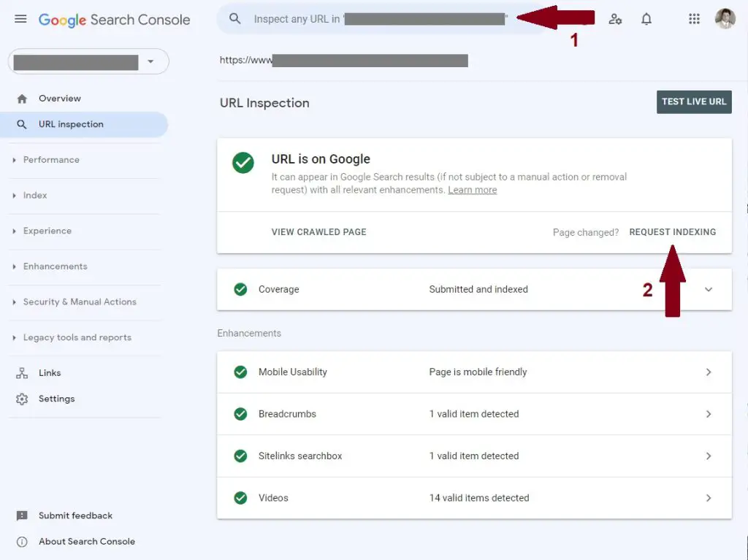Viewport: 748px width, 560px height.
Task: Open Sitelinks searchbox details chevron
Action: [709, 456]
